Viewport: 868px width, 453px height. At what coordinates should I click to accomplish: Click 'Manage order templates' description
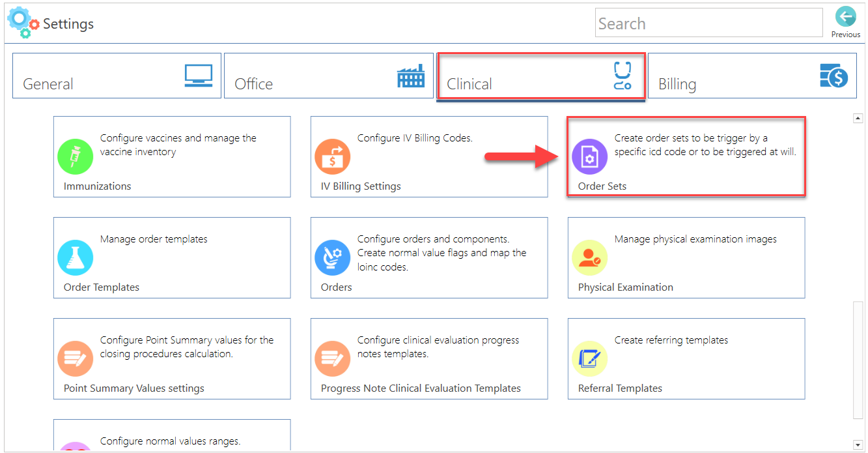[154, 239]
